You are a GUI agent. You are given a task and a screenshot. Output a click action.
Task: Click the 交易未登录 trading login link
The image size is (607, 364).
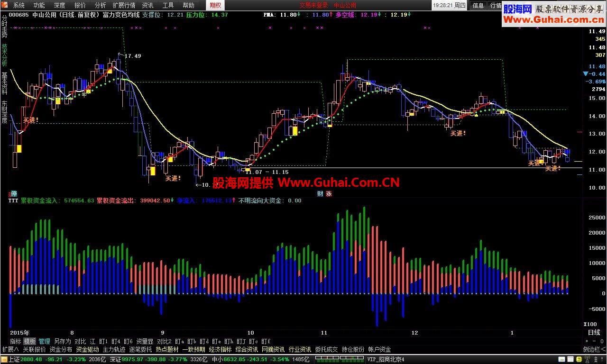pyautogui.click(x=313, y=5)
